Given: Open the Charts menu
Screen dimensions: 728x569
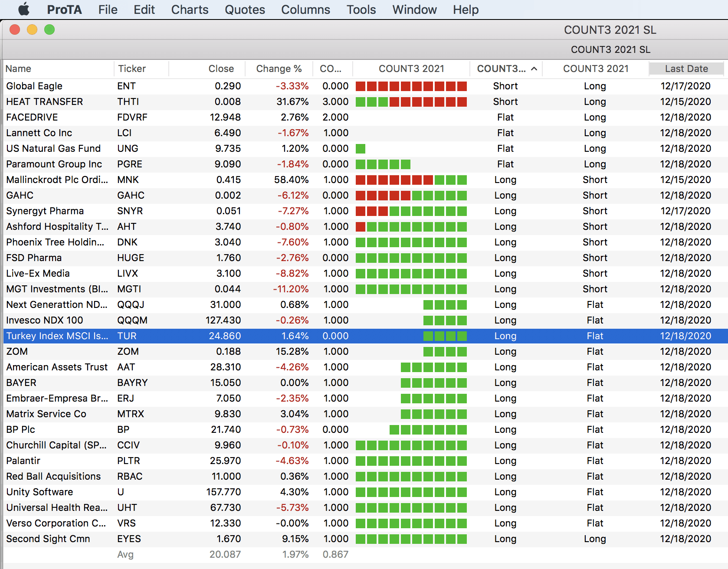Looking at the screenshot, I should pos(190,10).
